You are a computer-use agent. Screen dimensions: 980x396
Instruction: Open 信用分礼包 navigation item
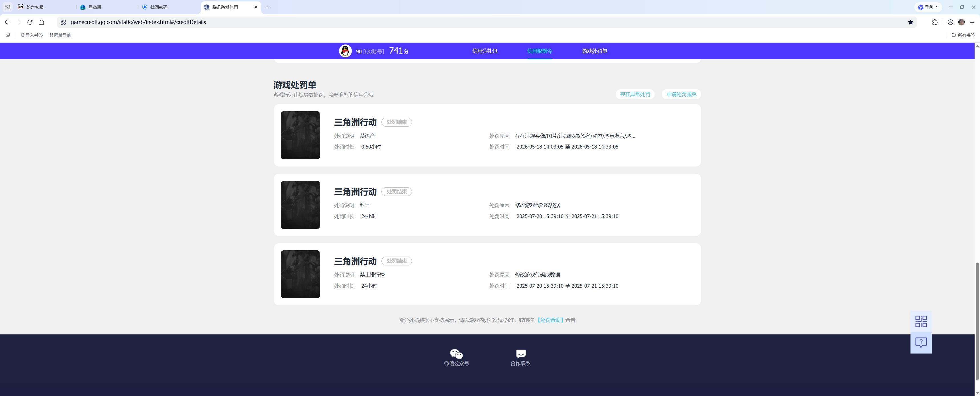[485, 51]
